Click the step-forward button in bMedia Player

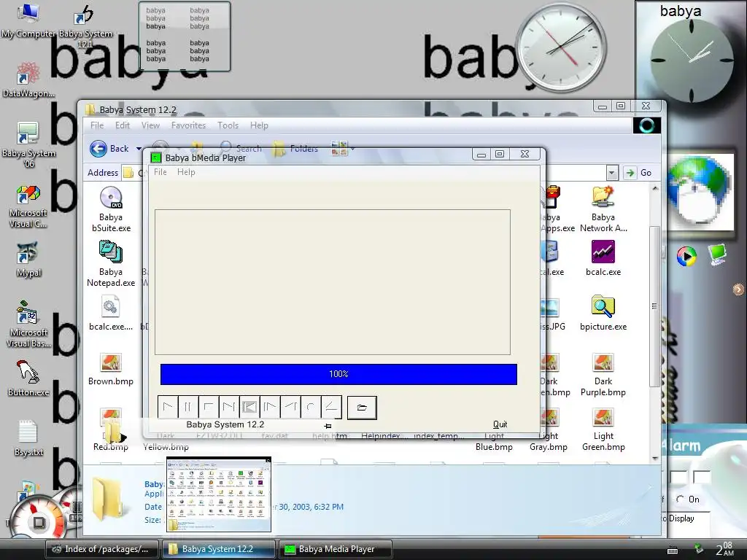click(270, 407)
